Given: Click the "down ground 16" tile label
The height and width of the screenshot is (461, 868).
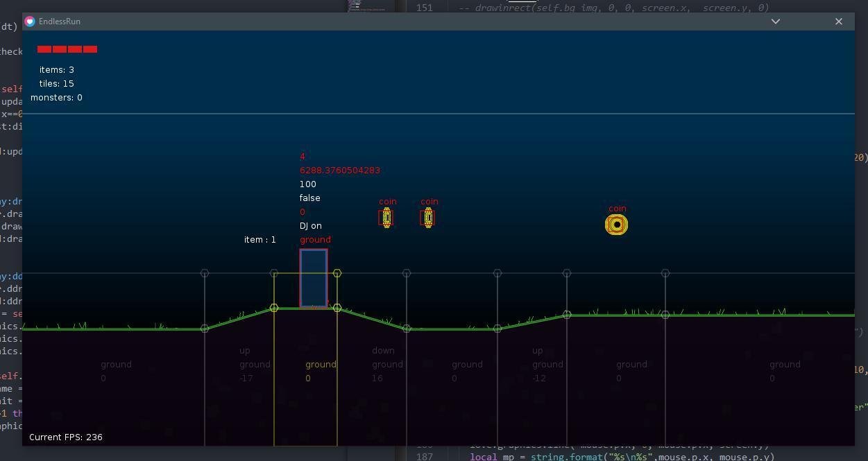Looking at the screenshot, I should tap(386, 365).
